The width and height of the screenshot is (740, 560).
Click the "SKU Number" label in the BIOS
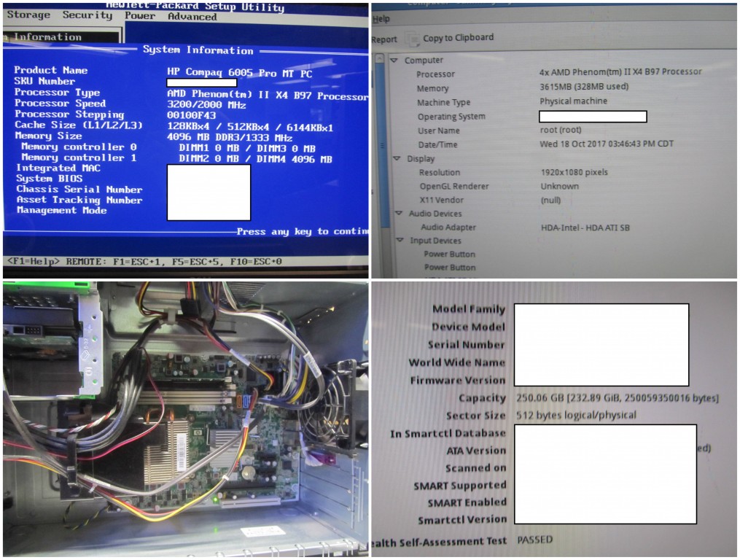[x=44, y=81]
